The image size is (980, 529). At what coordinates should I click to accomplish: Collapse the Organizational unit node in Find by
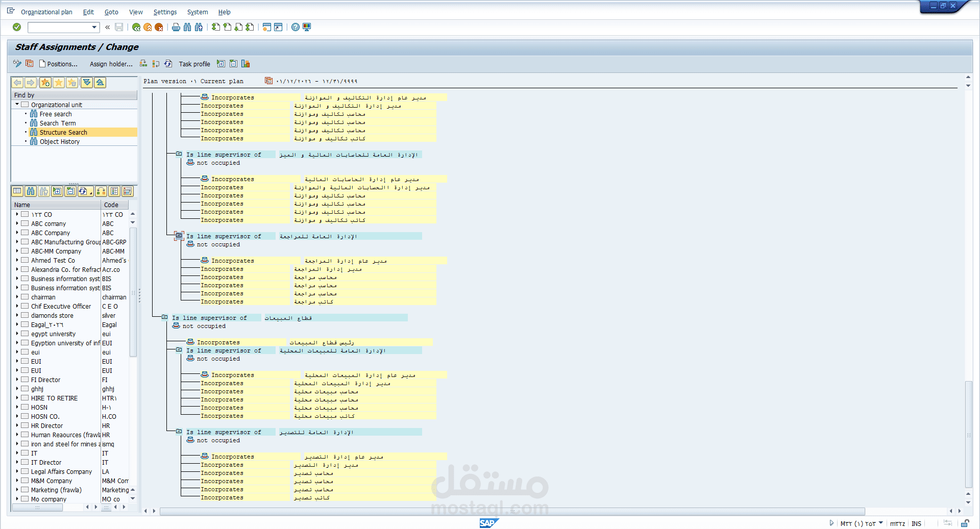point(17,104)
